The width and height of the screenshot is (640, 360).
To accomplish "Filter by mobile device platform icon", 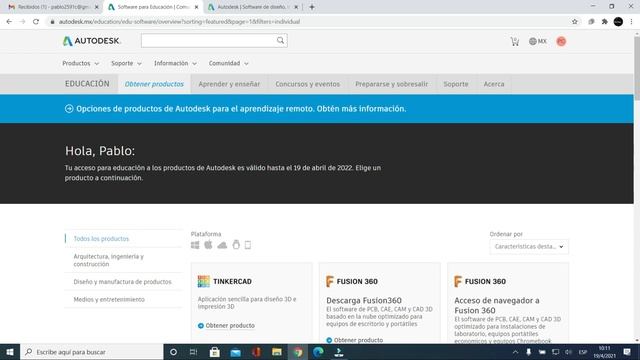I will pyautogui.click(x=248, y=245).
